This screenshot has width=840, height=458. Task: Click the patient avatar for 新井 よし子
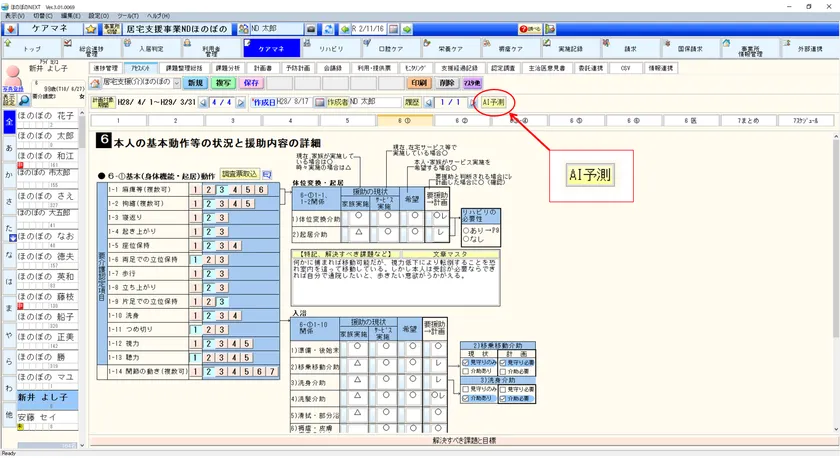pos(12,76)
